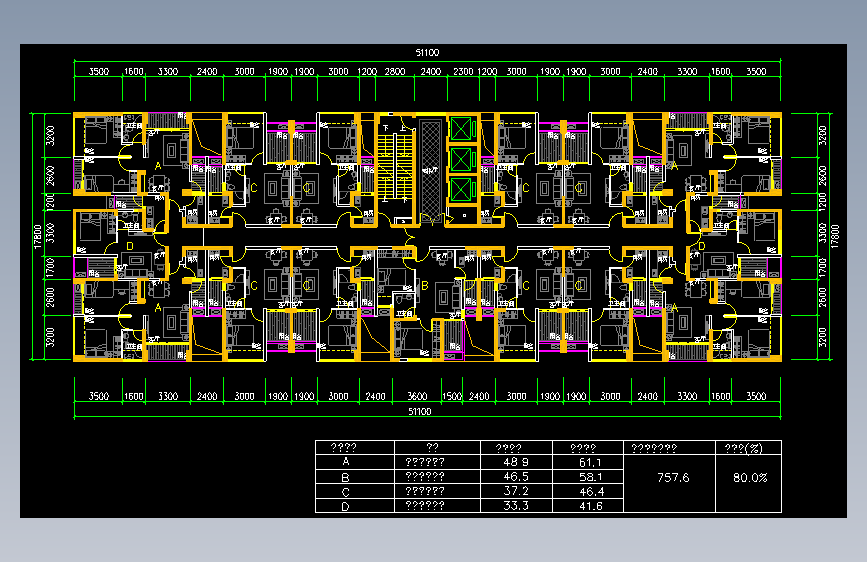Click the staircase symbol in the core
867x562 pixels.
[x=395, y=165]
